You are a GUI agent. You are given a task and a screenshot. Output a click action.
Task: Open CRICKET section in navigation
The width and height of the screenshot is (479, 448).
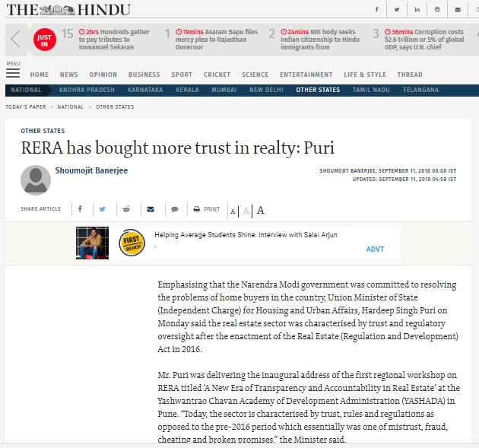click(217, 75)
